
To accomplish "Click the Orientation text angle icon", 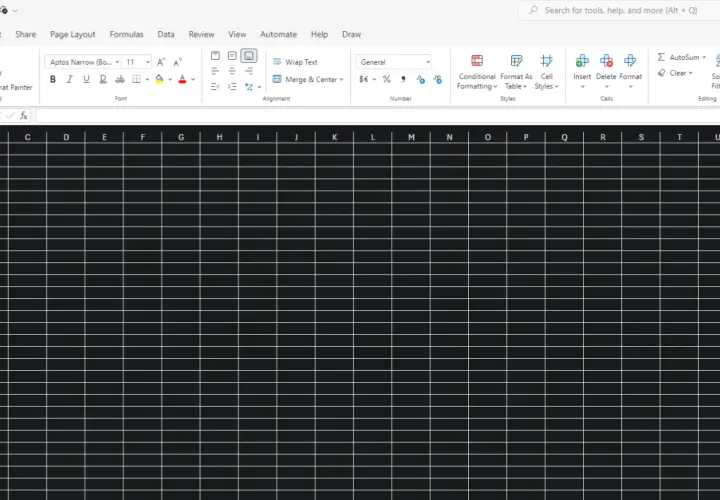I will tap(249, 86).
